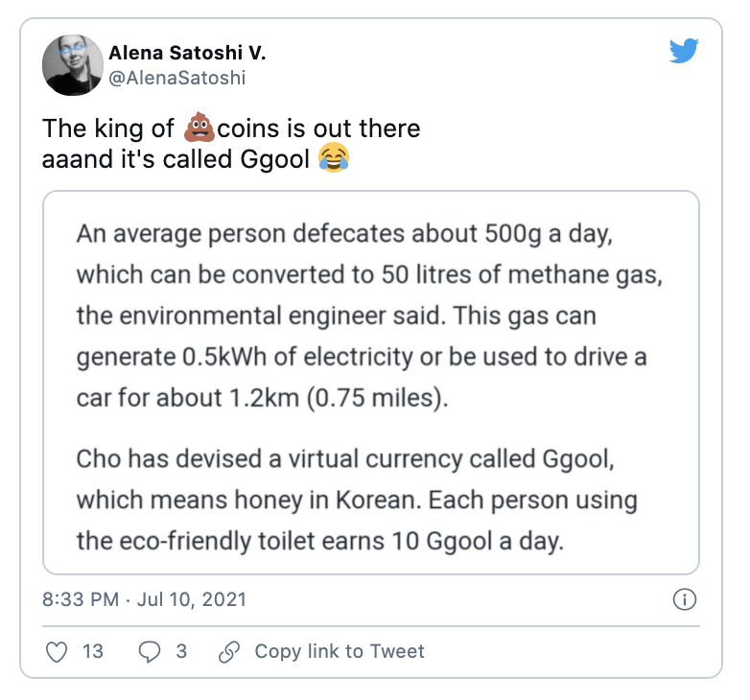The height and width of the screenshot is (700, 750).
Task: Click the like count 13
Action: 92,652
